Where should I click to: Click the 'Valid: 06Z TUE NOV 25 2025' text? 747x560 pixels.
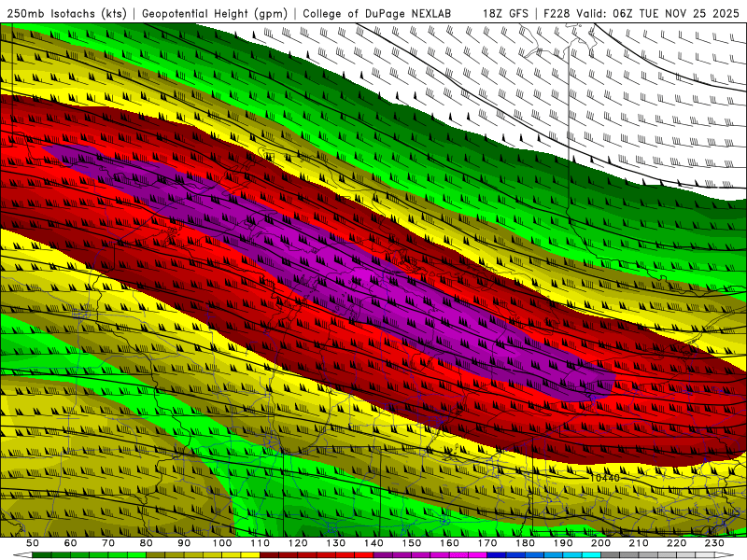point(659,13)
